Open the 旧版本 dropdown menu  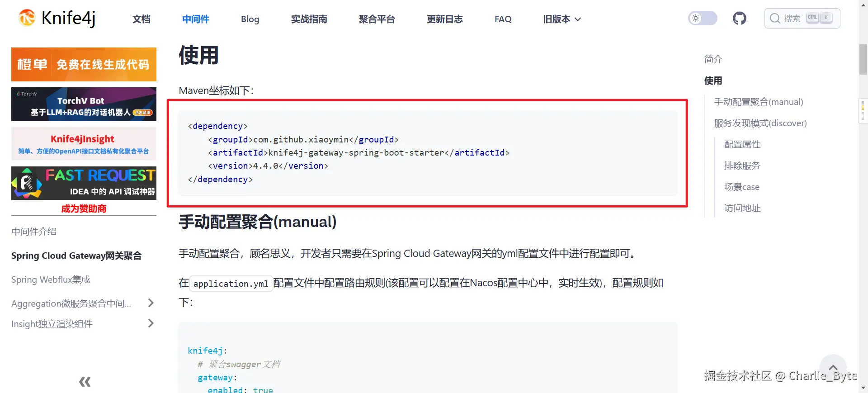(x=562, y=19)
